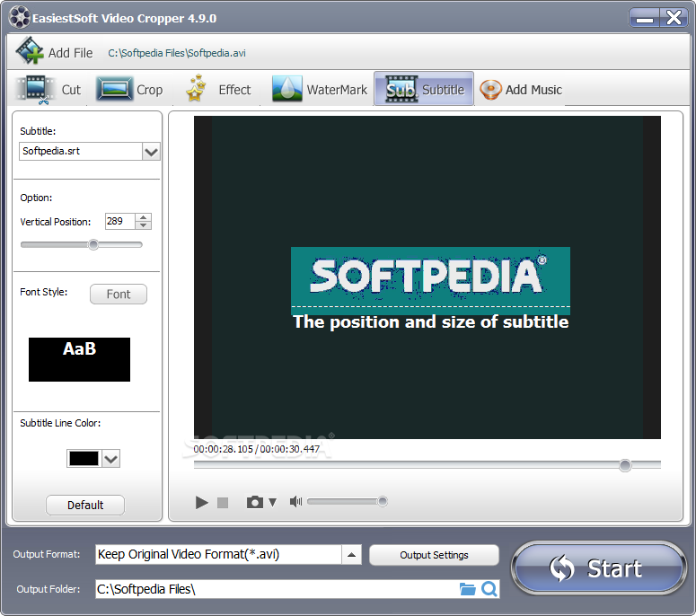Click the video timeline seek handle
The image size is (696, 616).
tap(625, 465)
